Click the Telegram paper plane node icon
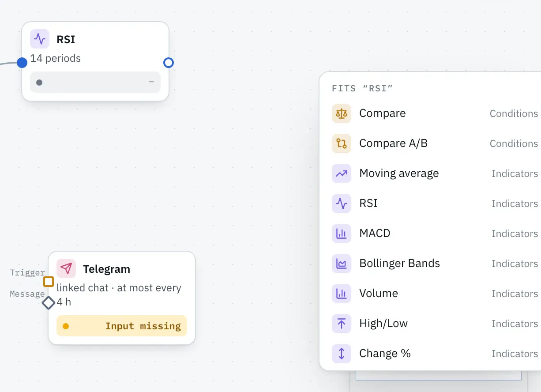 click(66, 268)
